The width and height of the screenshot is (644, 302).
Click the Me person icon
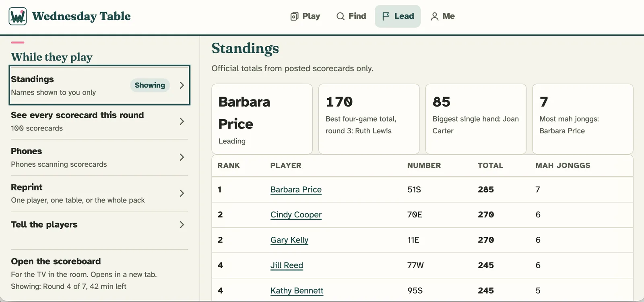click(434, 16)
